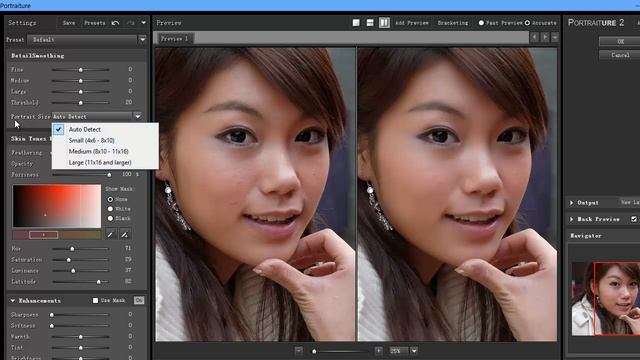Go to the previous preview tab arrow
This screenshot has height=360, width=640.
(535, 37)
